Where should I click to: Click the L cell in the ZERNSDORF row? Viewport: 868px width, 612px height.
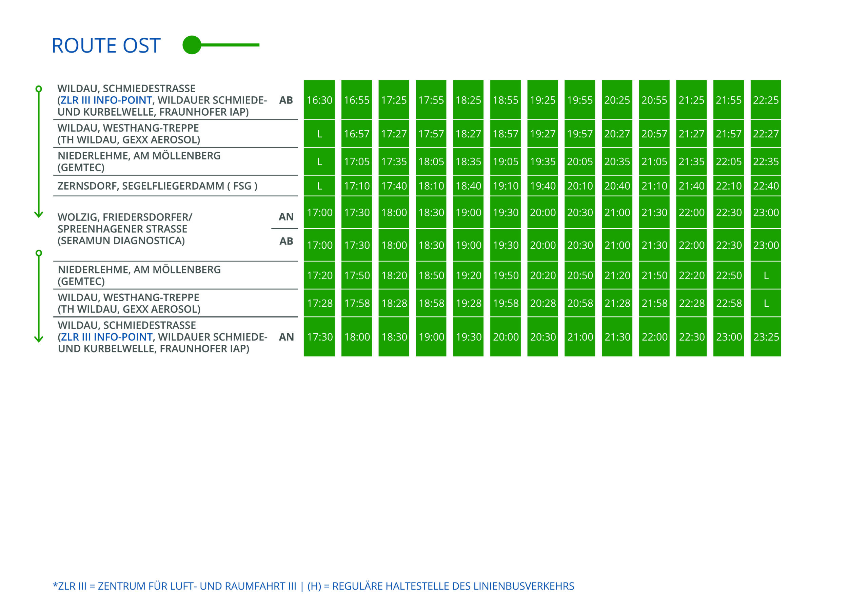pos(319,186)
